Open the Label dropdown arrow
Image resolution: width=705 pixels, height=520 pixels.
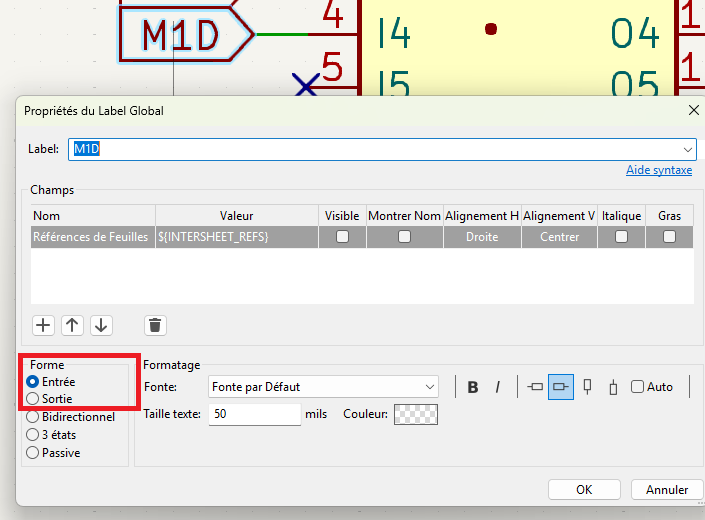pyautogui.click(x=687, y=150)
